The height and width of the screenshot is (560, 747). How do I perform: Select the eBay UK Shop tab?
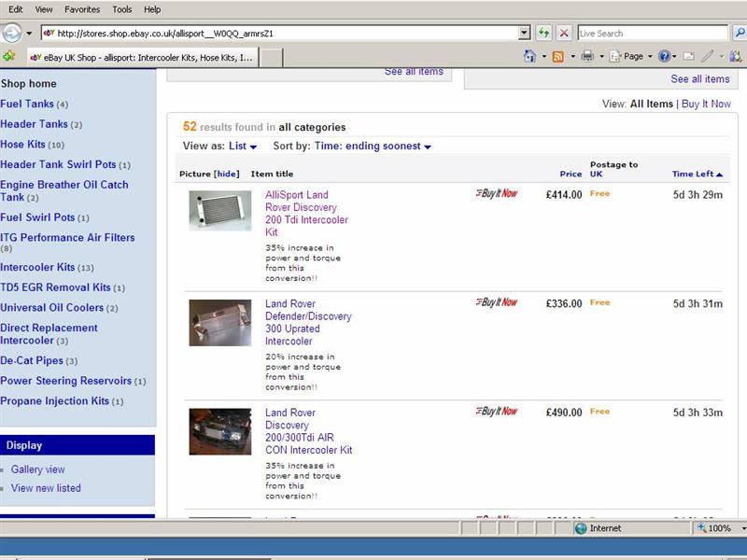point(140,57)
